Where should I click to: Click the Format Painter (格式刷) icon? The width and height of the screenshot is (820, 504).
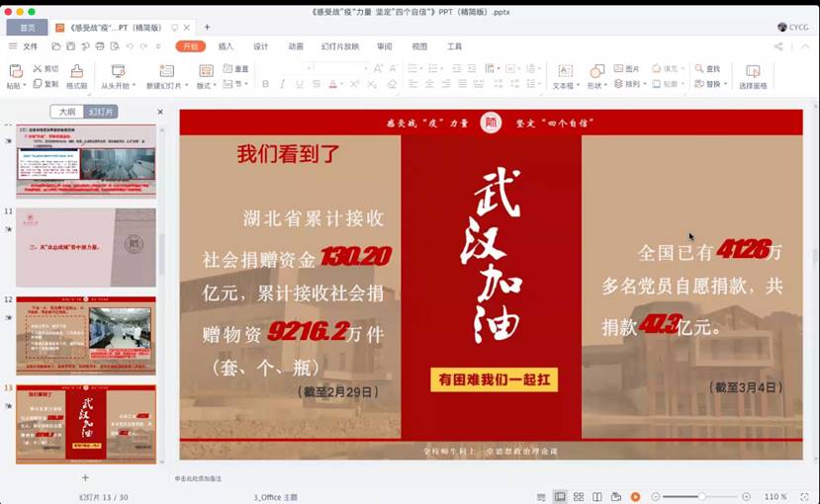point(76,71)
